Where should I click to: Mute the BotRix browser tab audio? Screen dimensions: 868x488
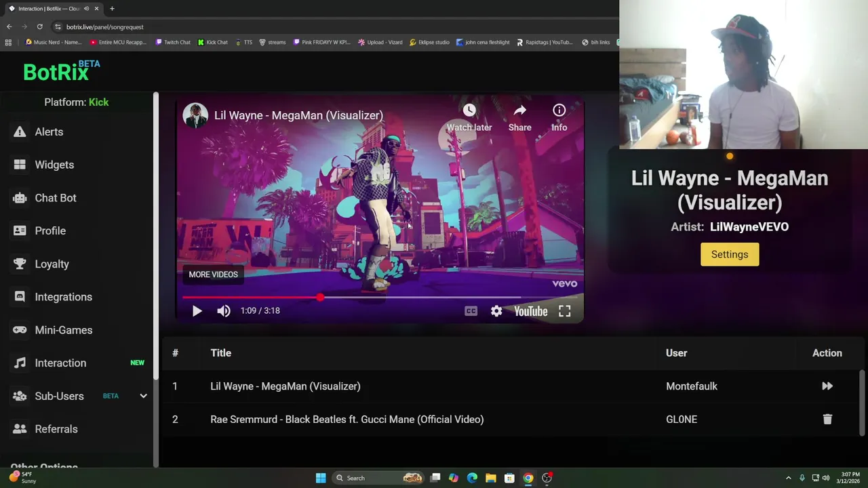point(86,9)
